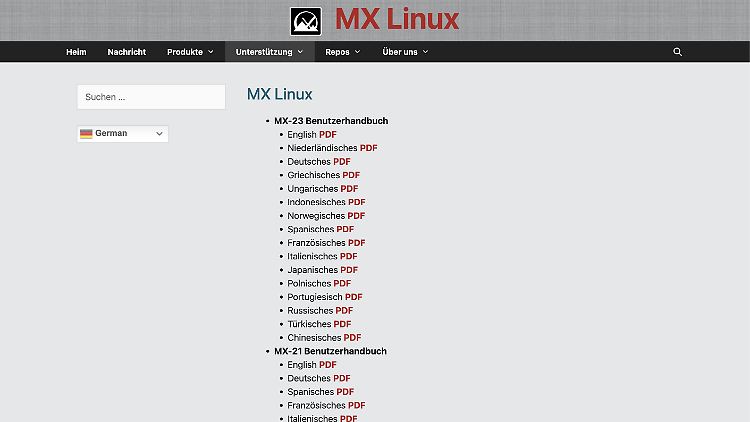Click the Suchen search input field
The width and height of the screenshot is (750, 422).
click(151, 97)
